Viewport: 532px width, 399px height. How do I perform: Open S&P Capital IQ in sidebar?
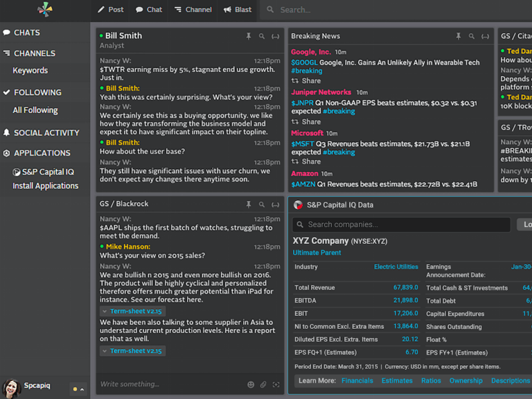pos(47,172)
